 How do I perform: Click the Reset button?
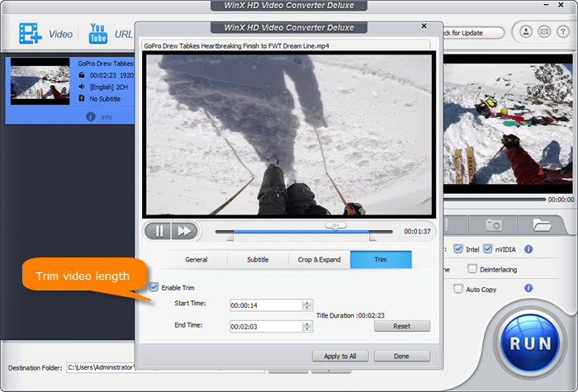[x=402, y=326]
